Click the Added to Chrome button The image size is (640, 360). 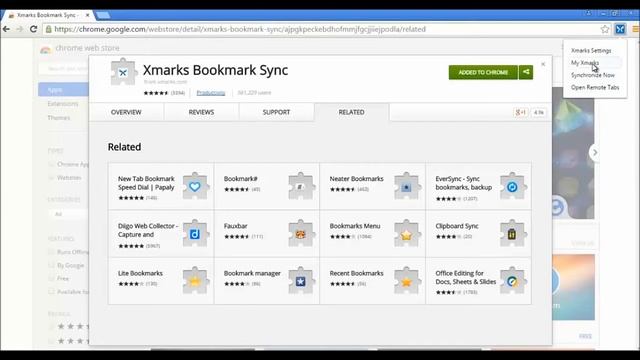pos(483,72)
